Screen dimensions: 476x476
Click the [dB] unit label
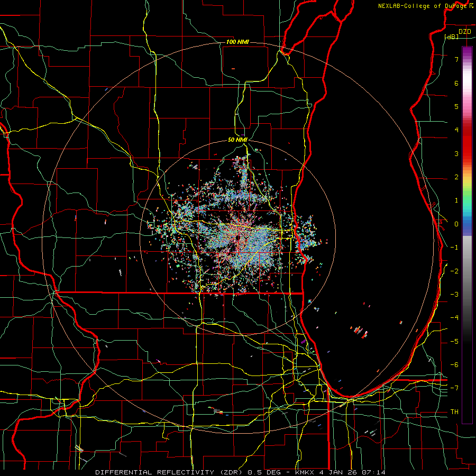pyautogui.click(x=452, y=36)
